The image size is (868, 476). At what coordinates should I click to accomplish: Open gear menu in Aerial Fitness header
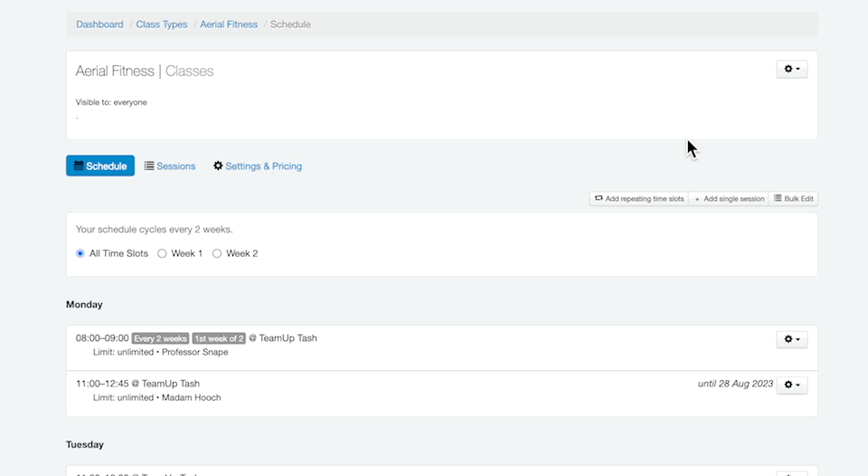(791, 70)
